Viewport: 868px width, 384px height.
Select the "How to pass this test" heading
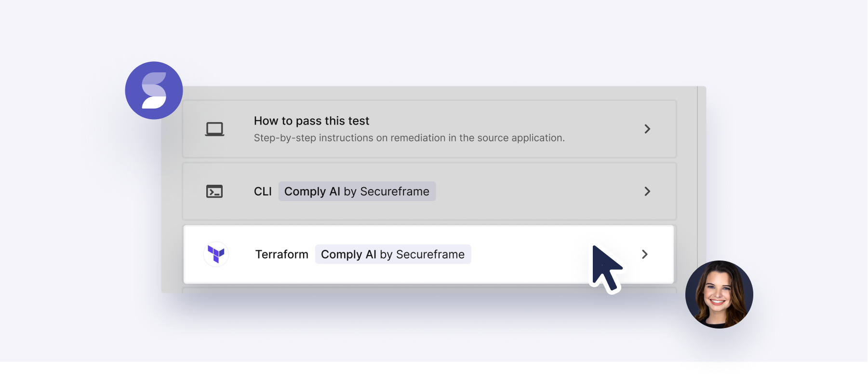[x=311, y=121]
